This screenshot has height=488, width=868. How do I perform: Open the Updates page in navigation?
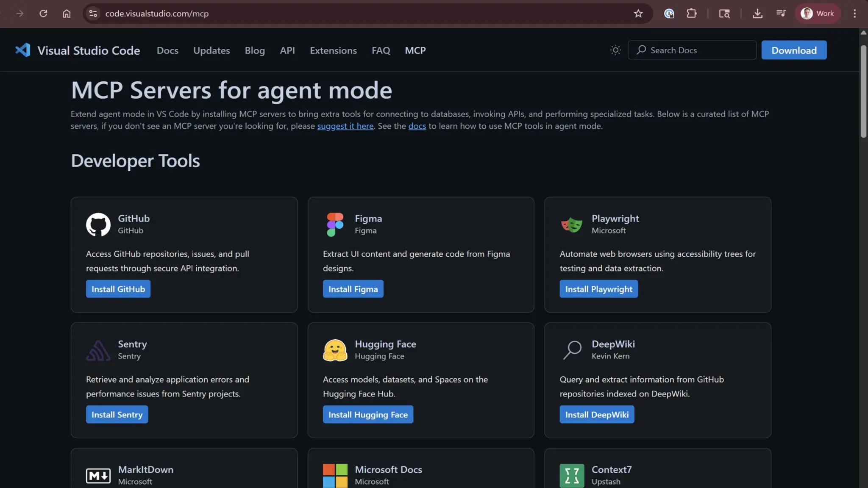point(211,50)
